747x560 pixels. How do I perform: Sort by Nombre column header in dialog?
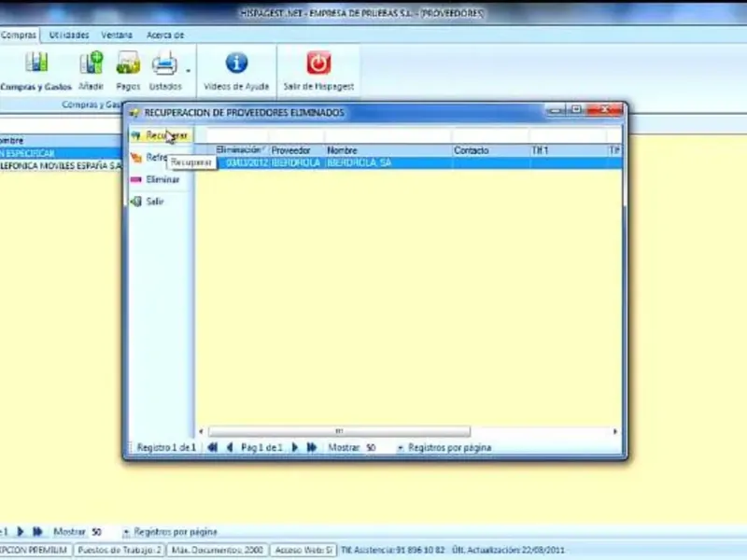(388, 150)
